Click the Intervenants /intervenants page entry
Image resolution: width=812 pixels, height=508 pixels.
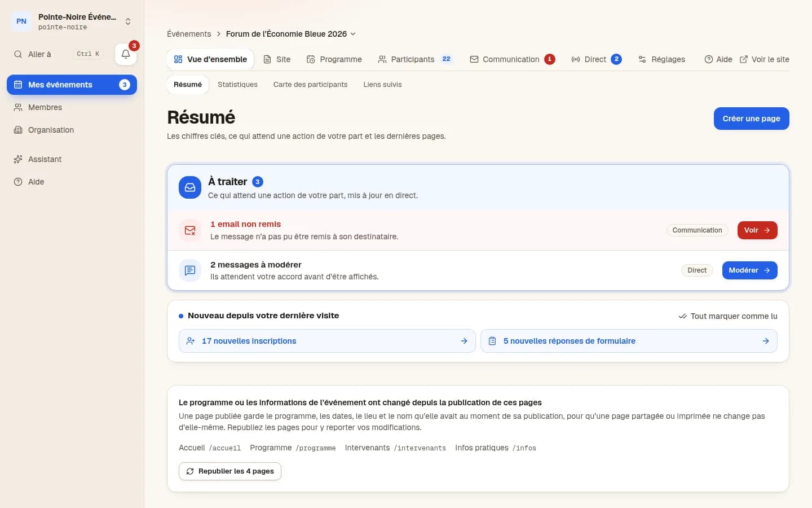coord(395,448)
